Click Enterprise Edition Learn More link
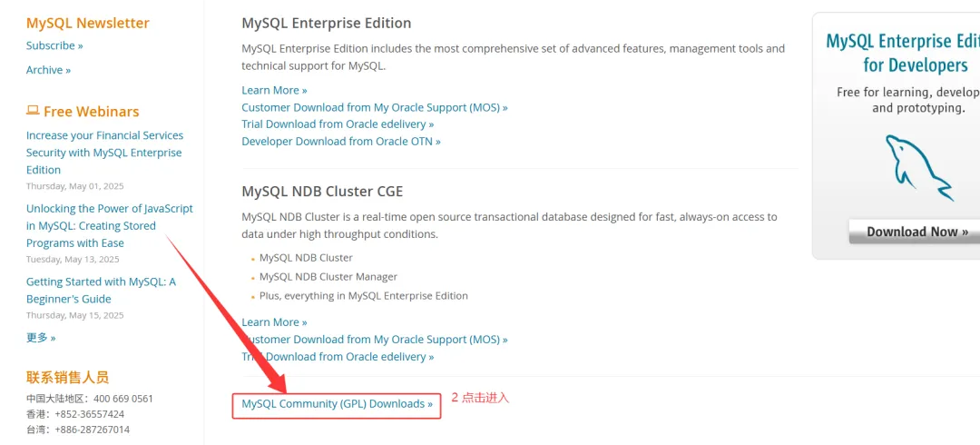Image resolution: width=980 pixels, height=445 pixels. (274, 90)
